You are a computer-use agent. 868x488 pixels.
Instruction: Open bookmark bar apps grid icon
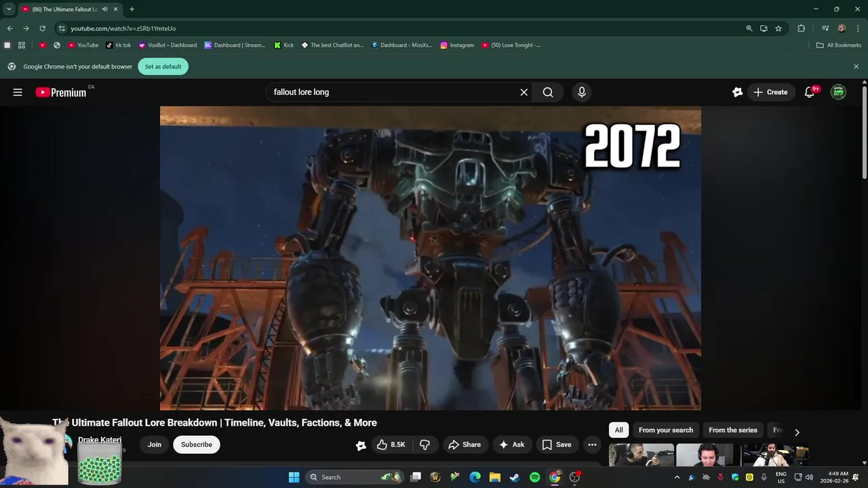coord(22,45)
